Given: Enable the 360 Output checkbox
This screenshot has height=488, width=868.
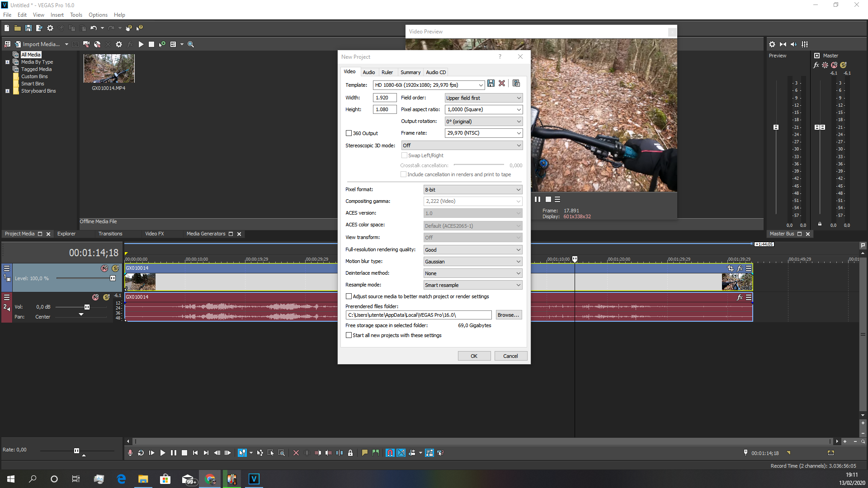Looking at the screenshot, I should pyautogui.click(x=349, y=133).
